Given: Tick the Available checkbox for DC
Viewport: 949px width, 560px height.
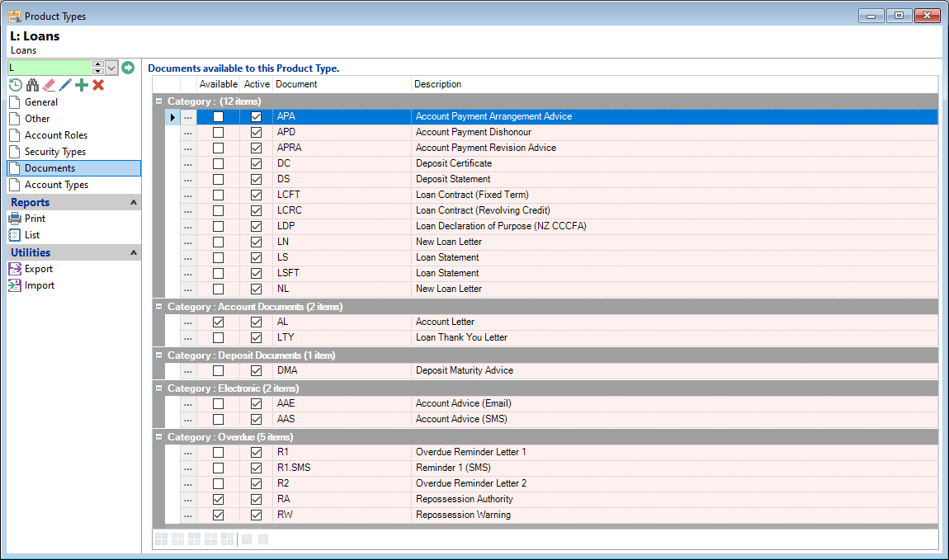Looking at the screenshot, I should click(x=219, y=164).
